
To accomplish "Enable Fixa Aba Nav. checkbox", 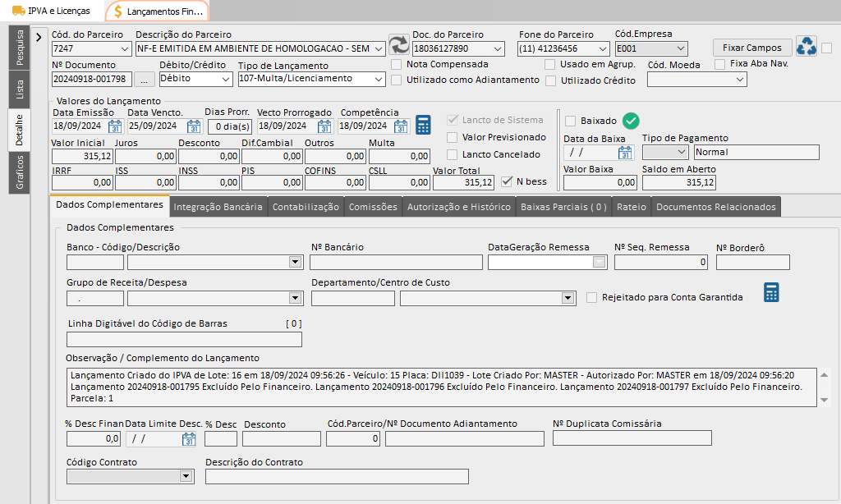I will coord(719,64).
